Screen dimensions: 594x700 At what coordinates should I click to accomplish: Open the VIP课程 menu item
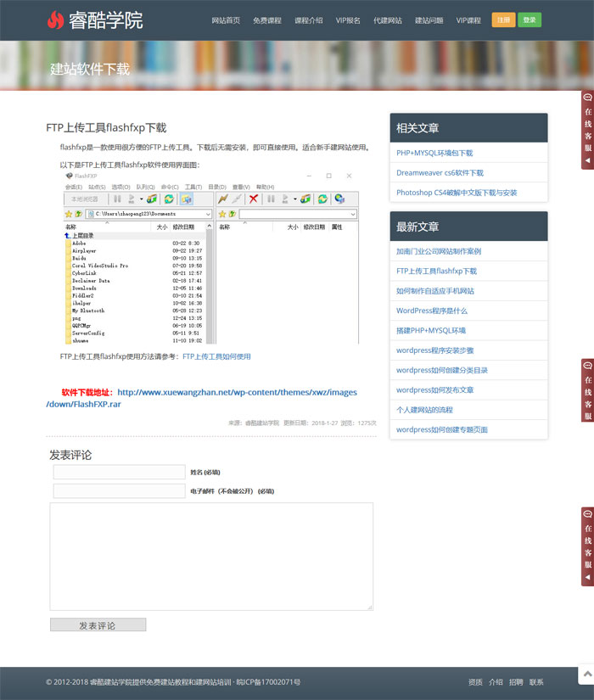[468, 20]
